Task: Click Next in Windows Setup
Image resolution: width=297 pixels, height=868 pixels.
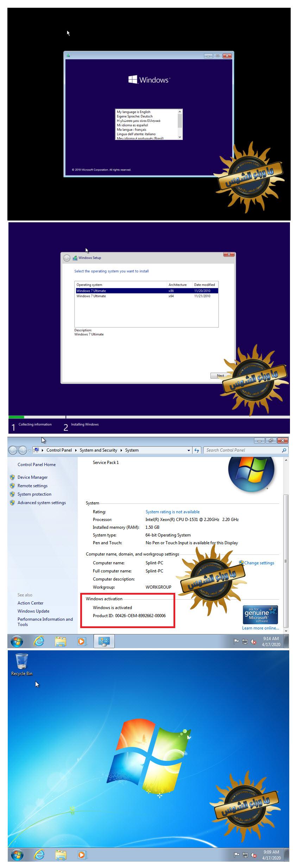Action: click(220, 376)
